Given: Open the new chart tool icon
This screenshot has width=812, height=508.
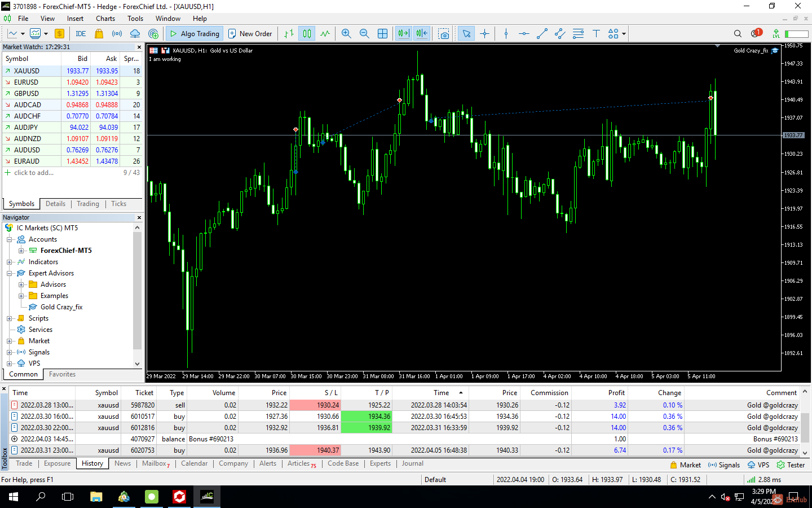Looking at the screenshot, I should click(12, 33).
